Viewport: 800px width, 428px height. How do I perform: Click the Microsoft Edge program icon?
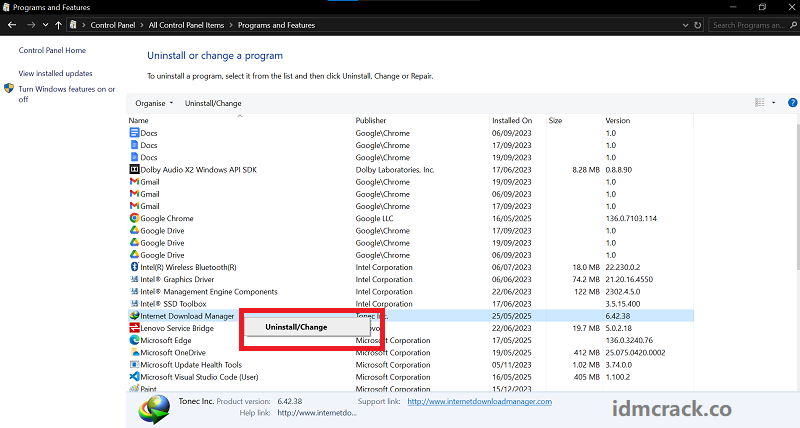coord(134,340)
